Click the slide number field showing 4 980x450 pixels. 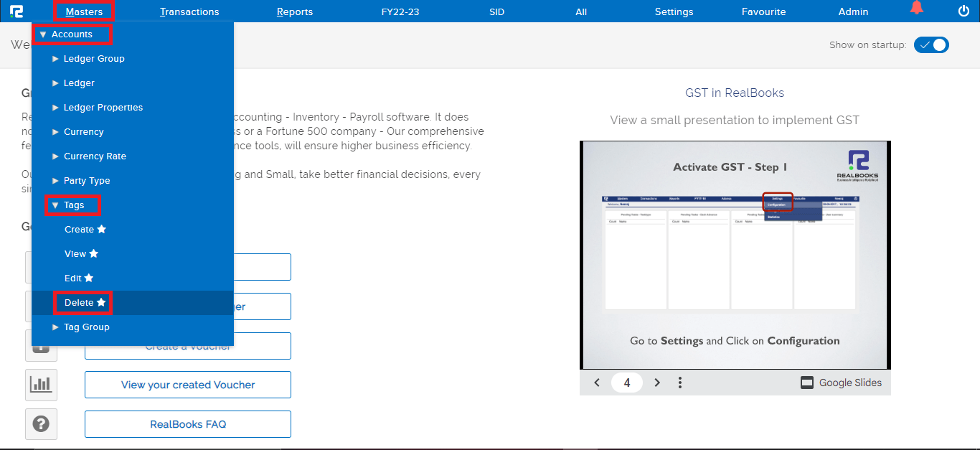pyautogui.click(x=627, y=383)
